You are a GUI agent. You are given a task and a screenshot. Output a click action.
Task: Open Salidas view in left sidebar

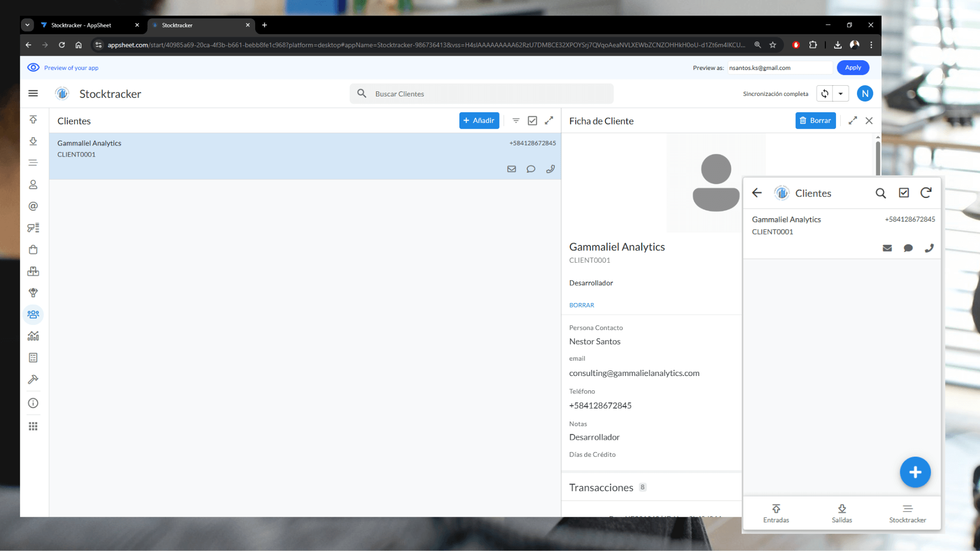[33, 141]
